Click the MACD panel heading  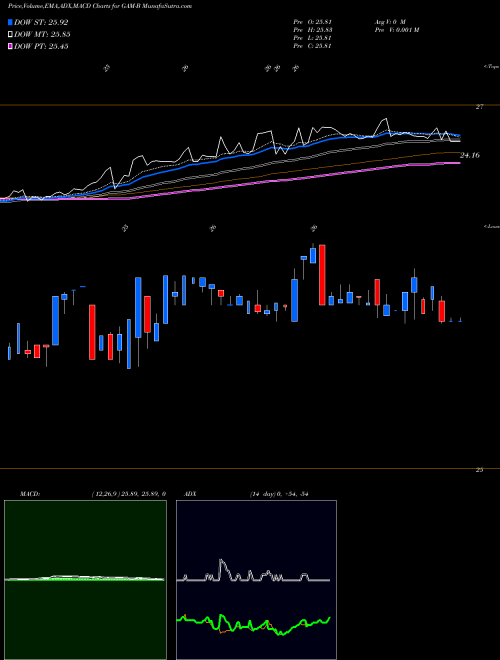(30, 494)
